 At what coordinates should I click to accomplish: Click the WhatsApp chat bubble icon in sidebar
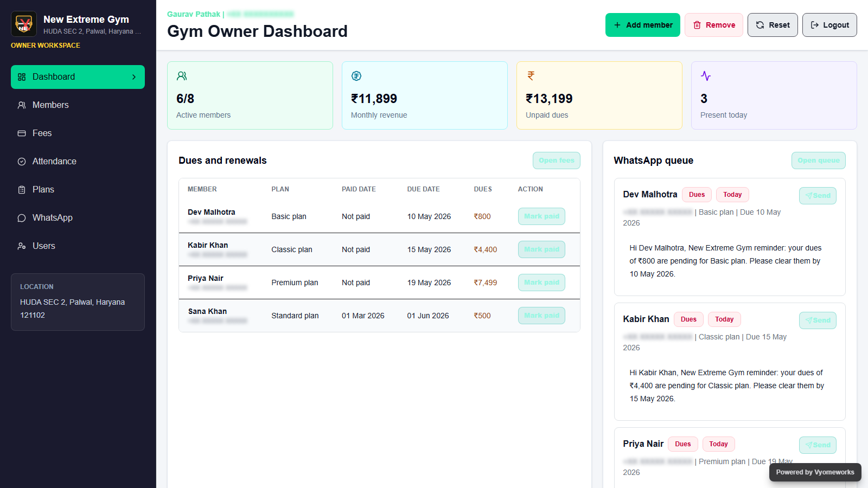pyautogui.click(x=22, y=218)
